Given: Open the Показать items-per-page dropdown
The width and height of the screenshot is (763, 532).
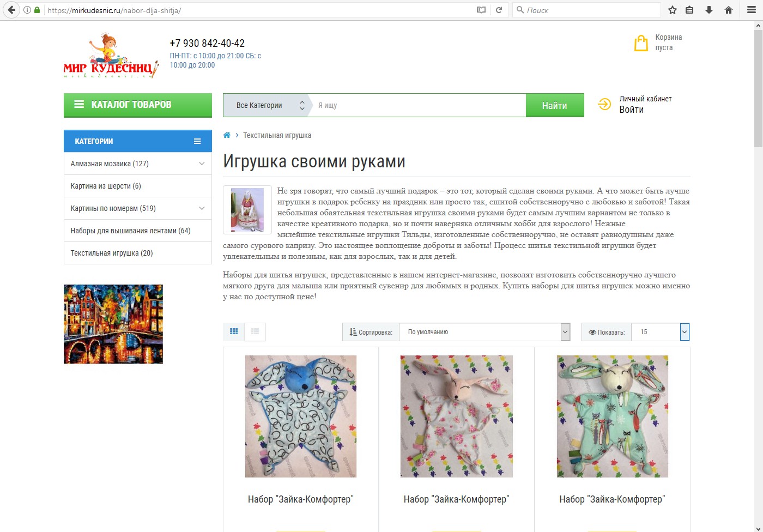Looking at the screenshot, I should click(x=660, y=332).
